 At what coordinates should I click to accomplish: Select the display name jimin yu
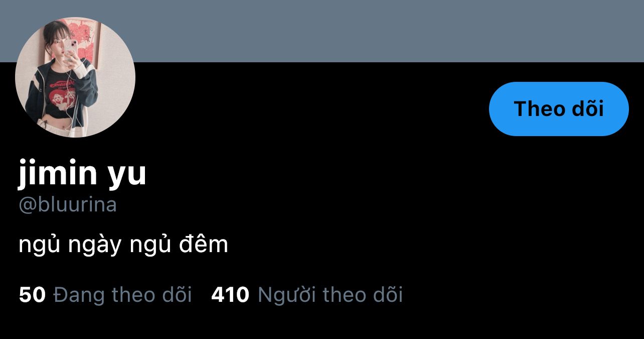coord(82,173)
